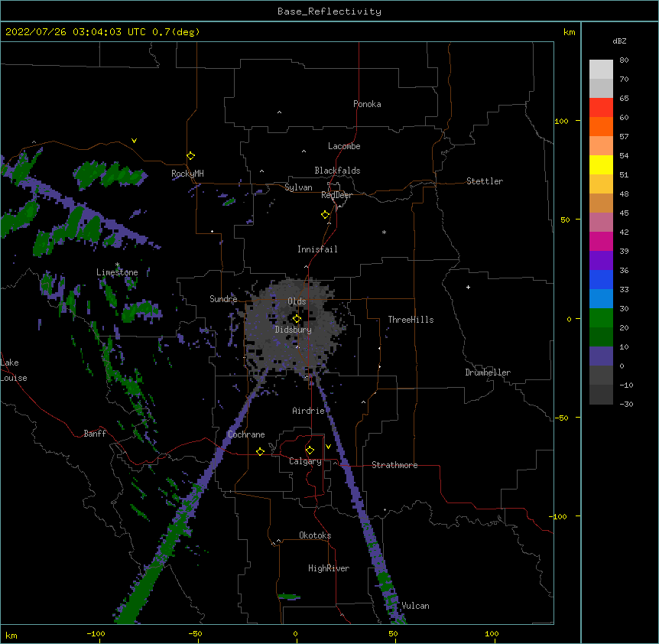Click the Vulcan label

[x=415, y=606]
